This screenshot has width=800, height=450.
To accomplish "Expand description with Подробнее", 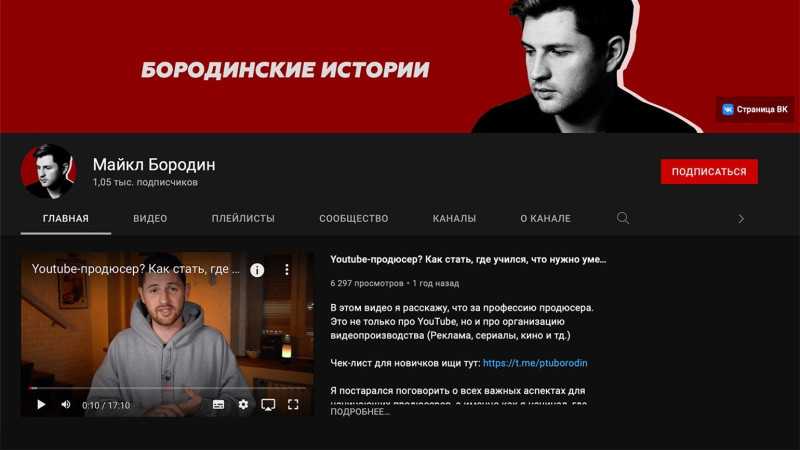I will coord(360,412).
